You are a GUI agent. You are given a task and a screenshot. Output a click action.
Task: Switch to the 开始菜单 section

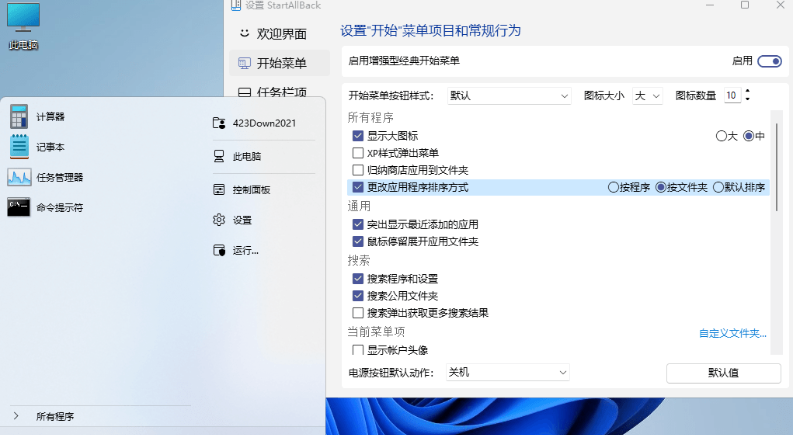(x=279, y=63)
